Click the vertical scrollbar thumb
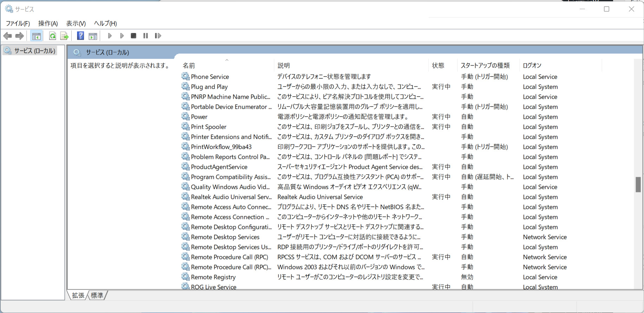Screen dimensions: 644x313 point(638,184)
